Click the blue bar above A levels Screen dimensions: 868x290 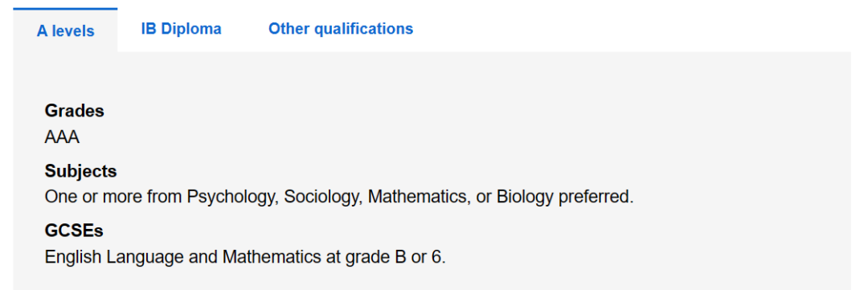[x=65, y=9]
